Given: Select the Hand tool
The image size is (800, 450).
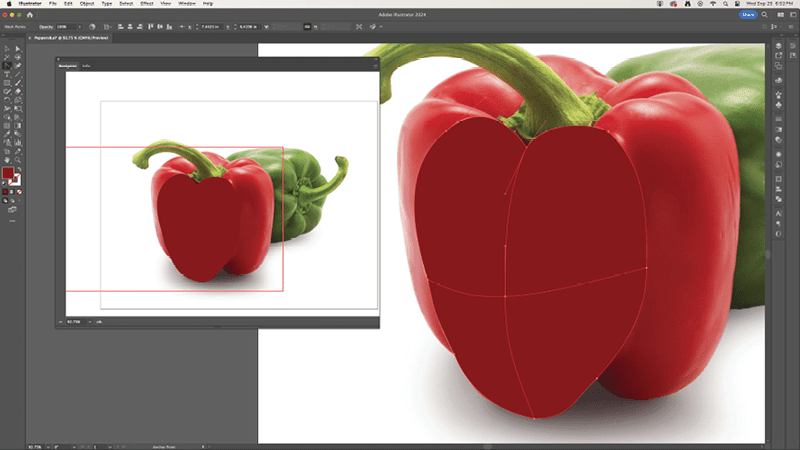Looking at the screenshot, I should (x=7, y=160).
